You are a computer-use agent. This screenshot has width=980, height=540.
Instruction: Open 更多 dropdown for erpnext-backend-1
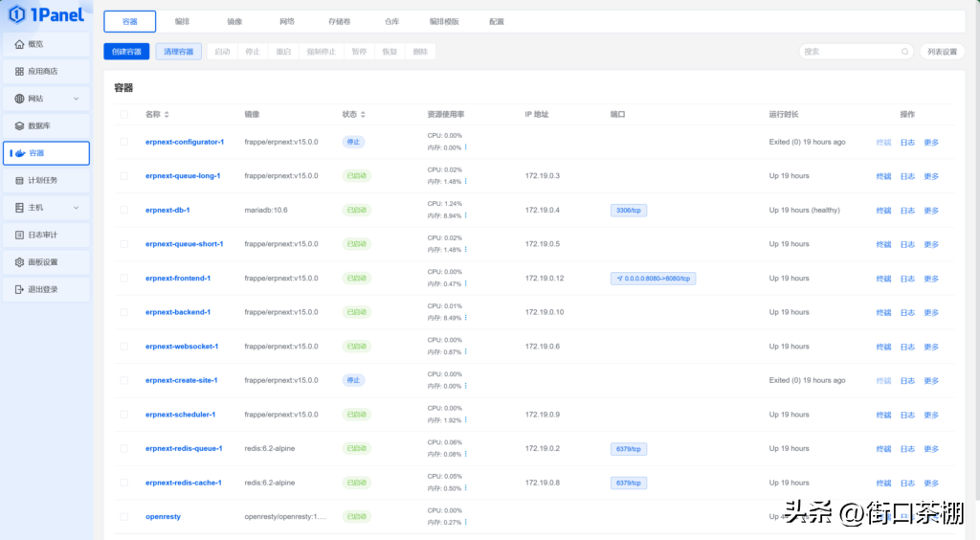pyautogui.click(x=930, y=313)
